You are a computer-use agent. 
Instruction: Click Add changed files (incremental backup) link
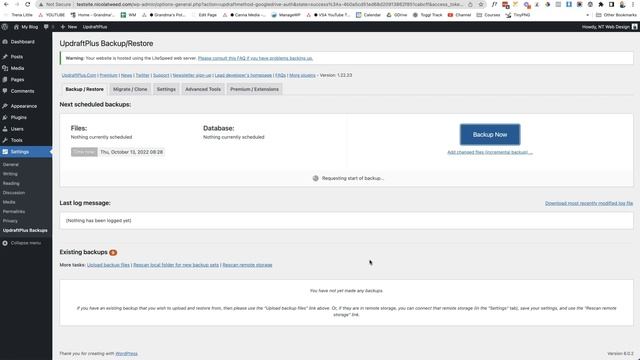click(490, 152)
